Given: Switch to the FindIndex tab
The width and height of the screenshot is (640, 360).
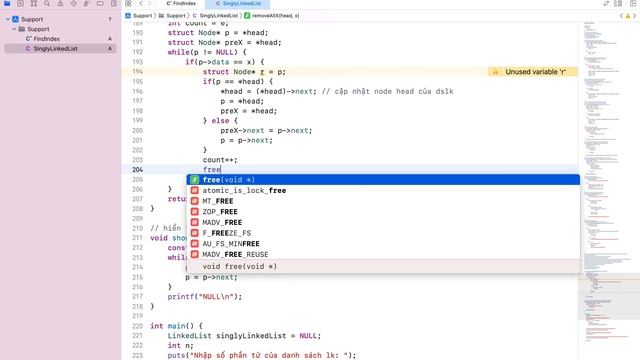Looking at the screenshot, I should (181, 3).
